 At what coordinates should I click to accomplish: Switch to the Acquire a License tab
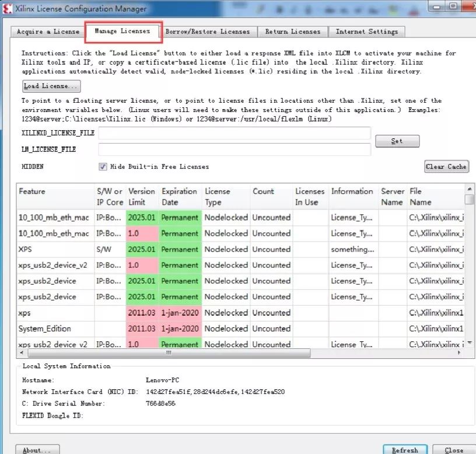click(x=48, y=32)
